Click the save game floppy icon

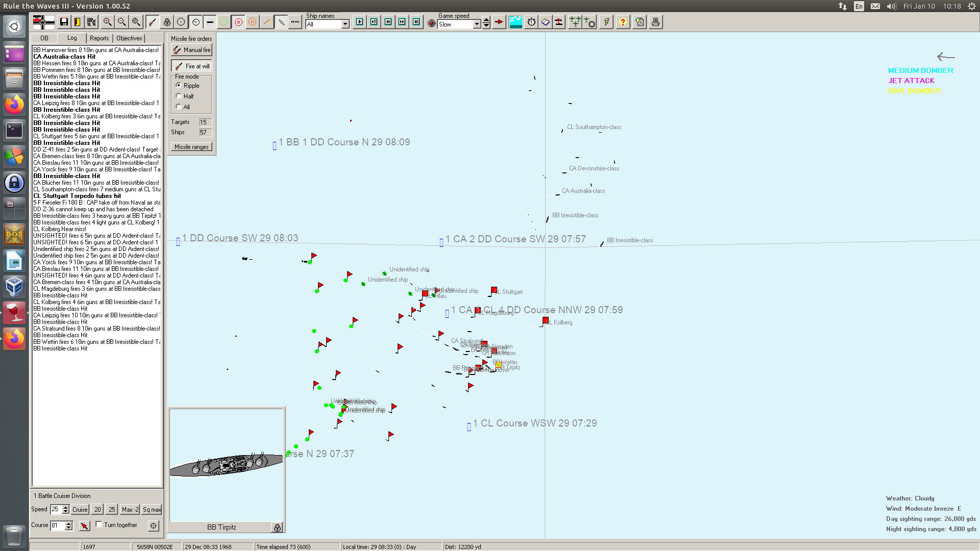pos(64,22)
